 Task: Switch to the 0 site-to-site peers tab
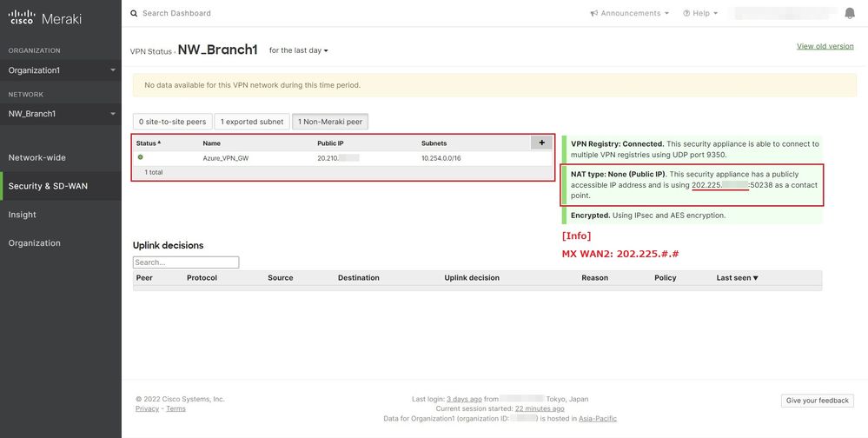tap(172, 122)
